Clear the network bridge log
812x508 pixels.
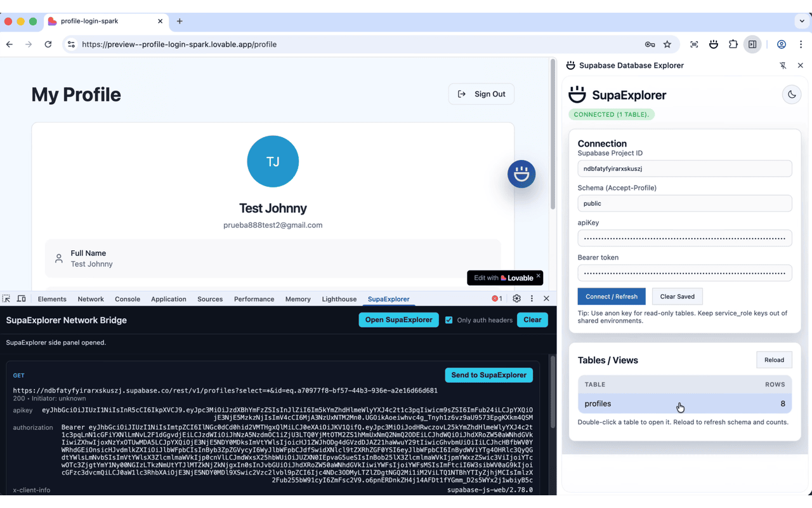(532, 320)
